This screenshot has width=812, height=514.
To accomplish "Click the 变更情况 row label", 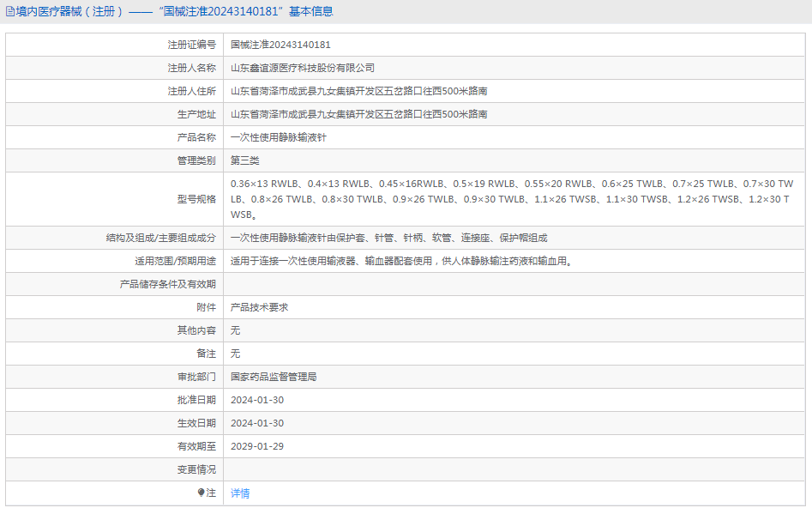I will pyautogui.click(x=196, y=469).
